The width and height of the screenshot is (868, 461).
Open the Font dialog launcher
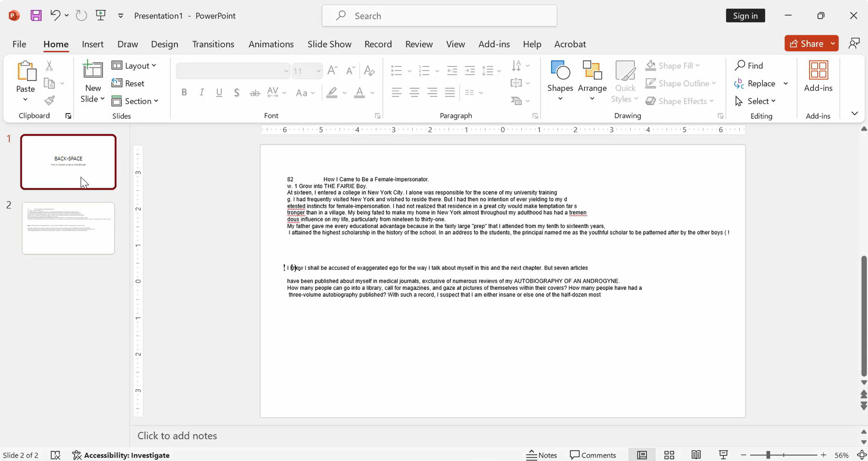[377, 116]
